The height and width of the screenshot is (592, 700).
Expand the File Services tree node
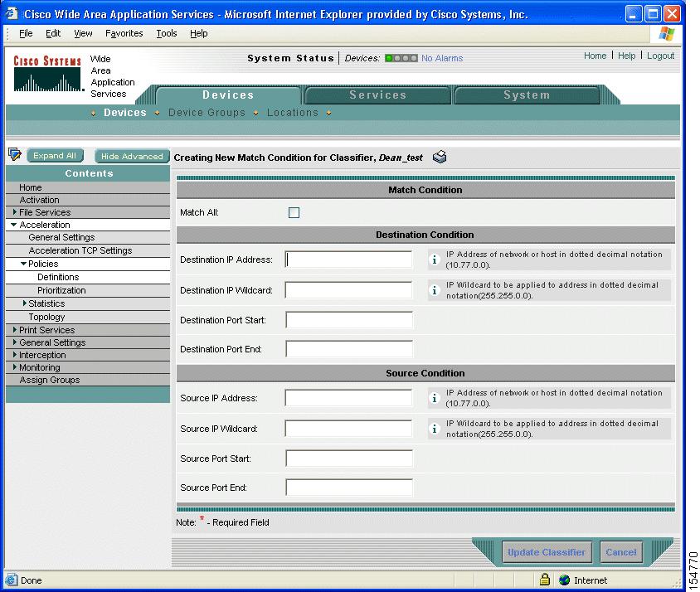tap(15, 212)
